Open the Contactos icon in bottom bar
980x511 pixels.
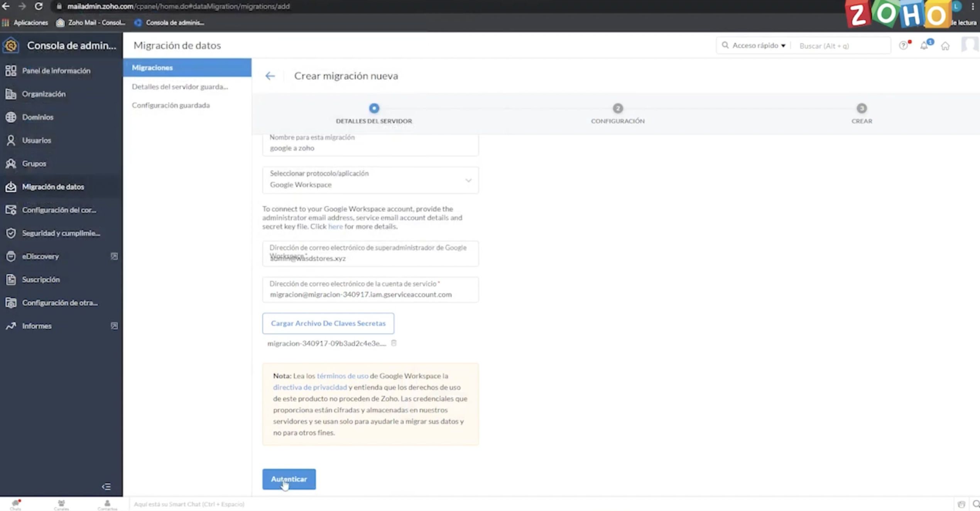[x=107, y=504]
